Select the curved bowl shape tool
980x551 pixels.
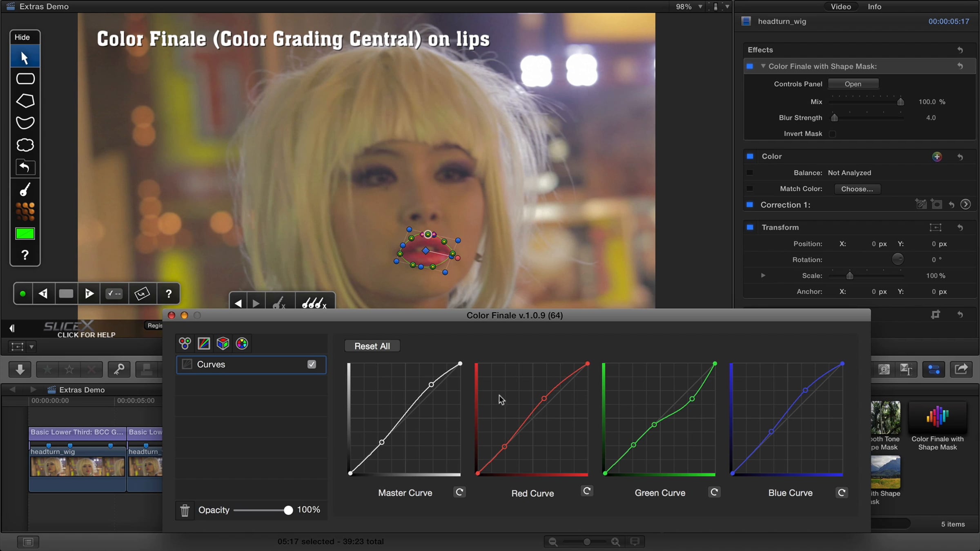[25, 122]
